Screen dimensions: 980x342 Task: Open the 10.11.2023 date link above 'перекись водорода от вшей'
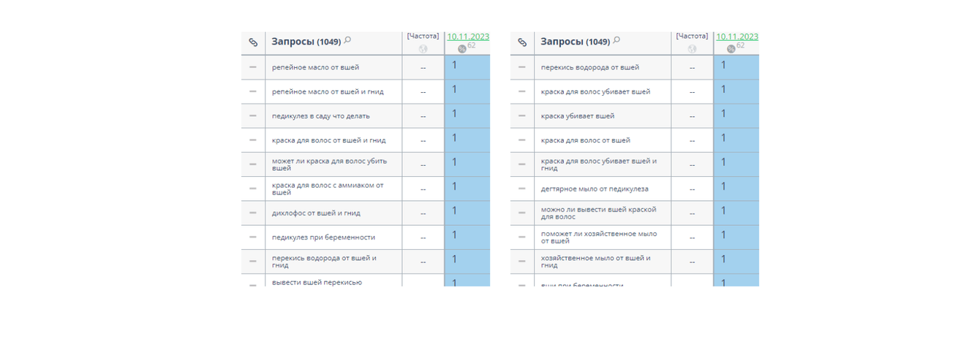point(737,37)
